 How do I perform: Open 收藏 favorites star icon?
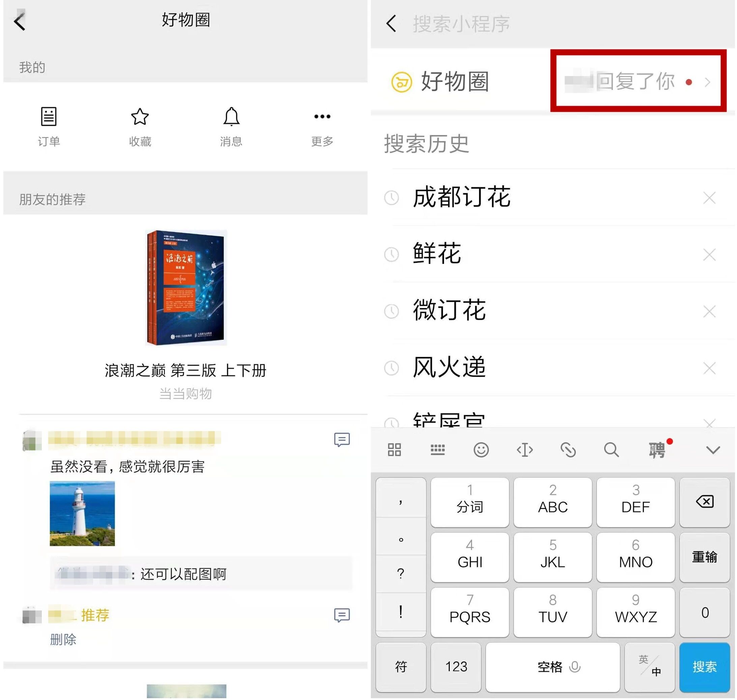140,117
